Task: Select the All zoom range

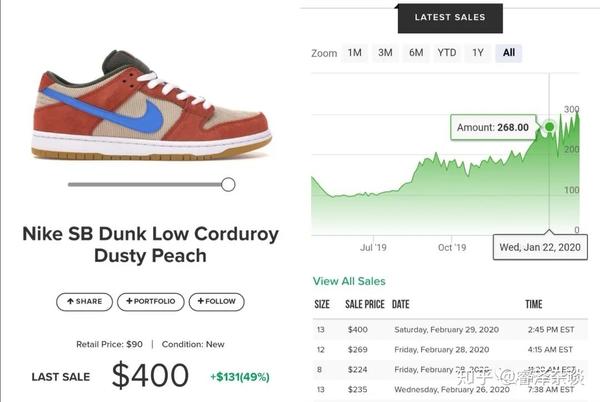Action: coord(509,53)
